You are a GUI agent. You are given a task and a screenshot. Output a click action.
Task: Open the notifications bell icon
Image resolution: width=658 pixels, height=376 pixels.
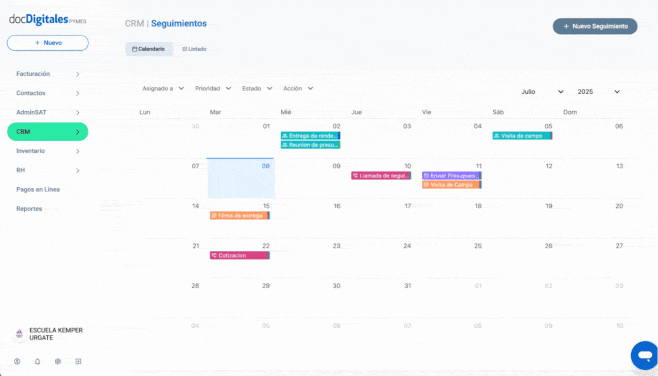(x=37, y=361)
